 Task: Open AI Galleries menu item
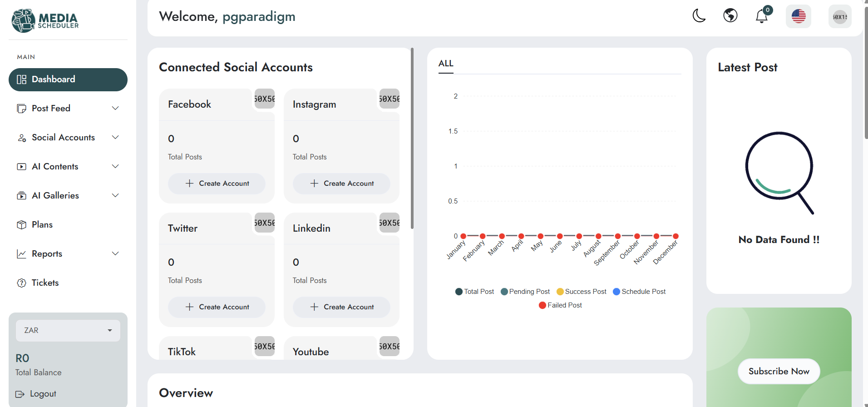point(68,196)
